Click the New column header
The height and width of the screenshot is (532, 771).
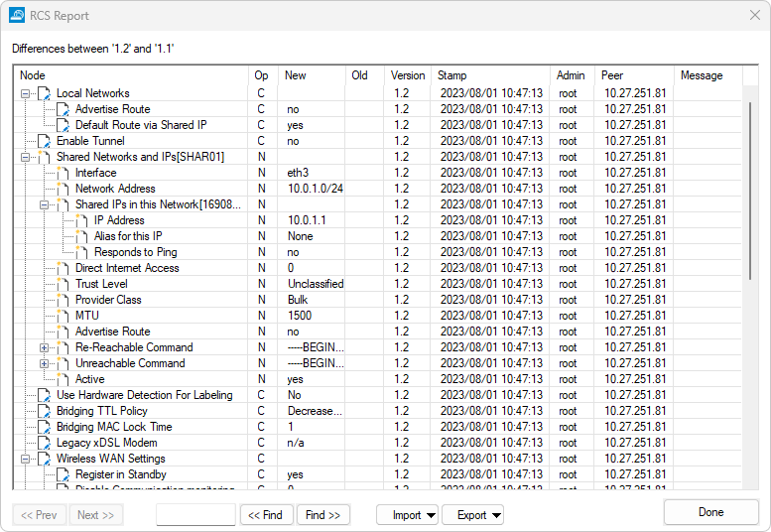[x=312, y=75]
